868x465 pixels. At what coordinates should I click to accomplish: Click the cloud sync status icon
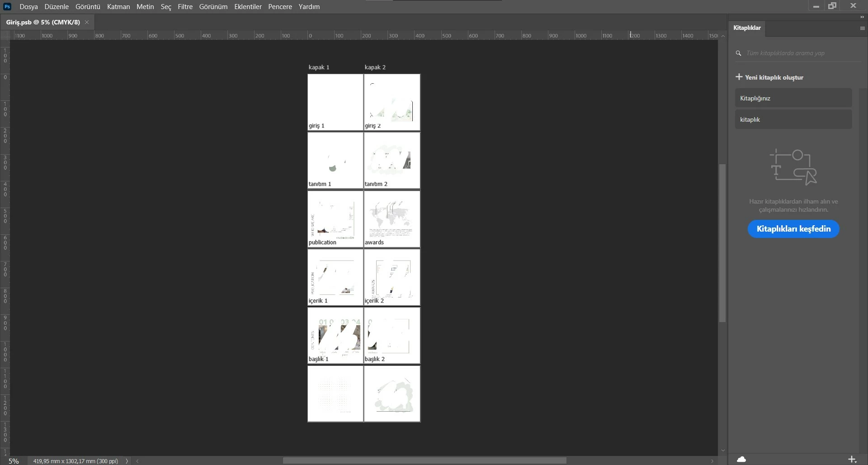coord(741,459)
